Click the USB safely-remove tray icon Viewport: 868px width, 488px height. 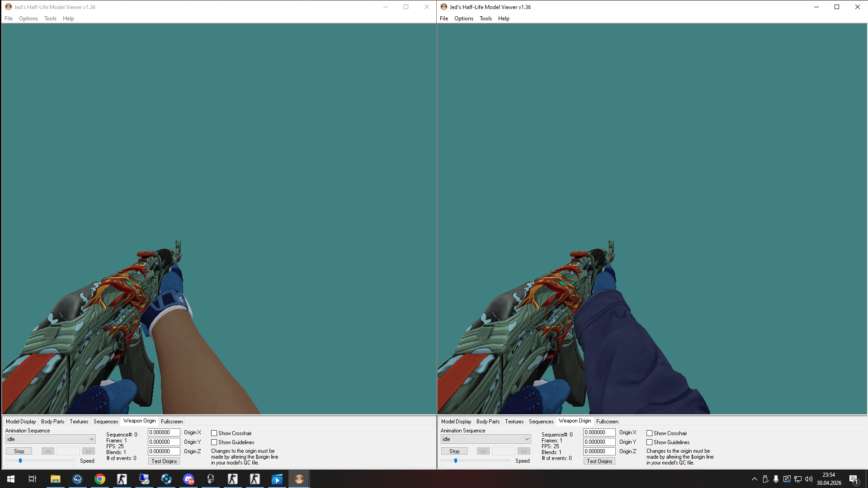pos(765,479)
